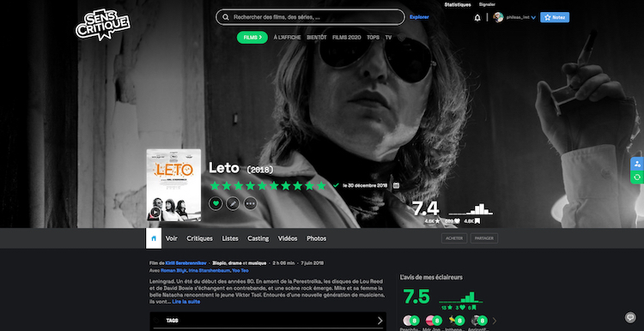The image size is (644, 331).
Task: Expand the TAGS section chevron
Action: pyautogui.click(x=380, y=321)
